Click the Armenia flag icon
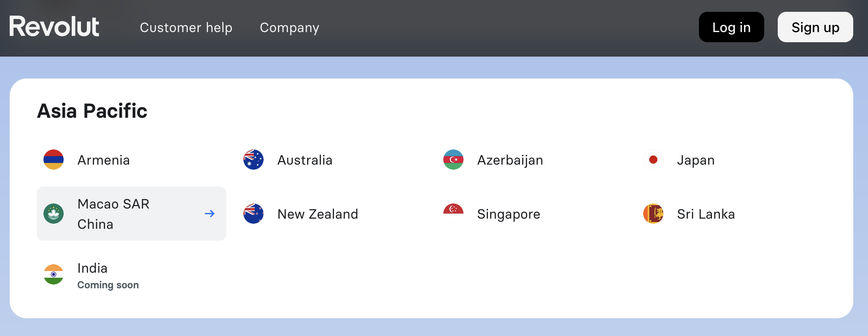This screenshot has width=868, height=336. pyautogui.click(x=54, y=160)
